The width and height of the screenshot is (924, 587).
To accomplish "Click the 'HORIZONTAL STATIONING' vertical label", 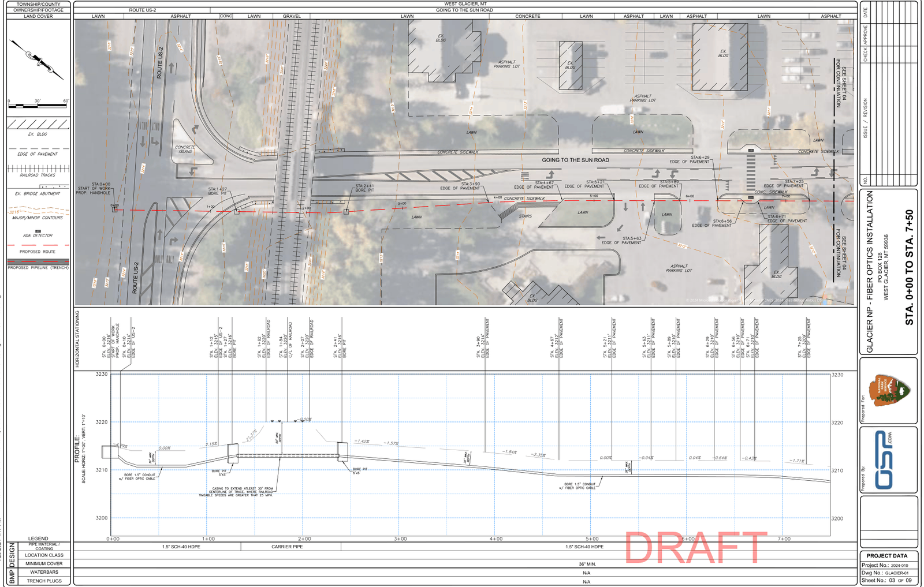I will tap(77, 339).
